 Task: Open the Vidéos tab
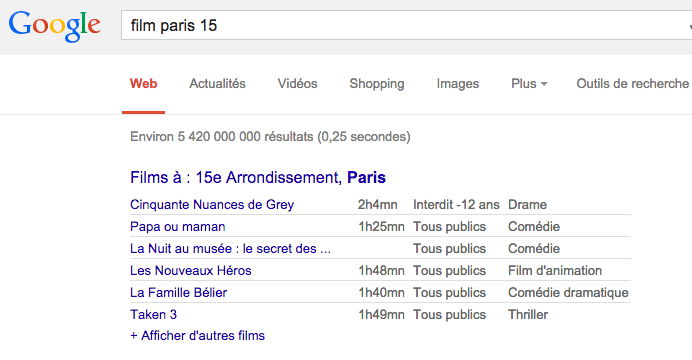tap(297, 83)
